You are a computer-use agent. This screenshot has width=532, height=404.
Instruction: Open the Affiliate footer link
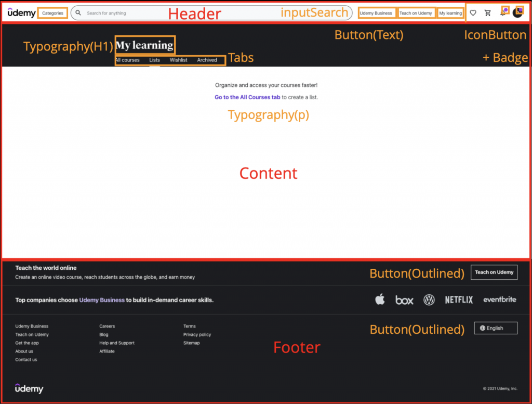tap(107, 351)
